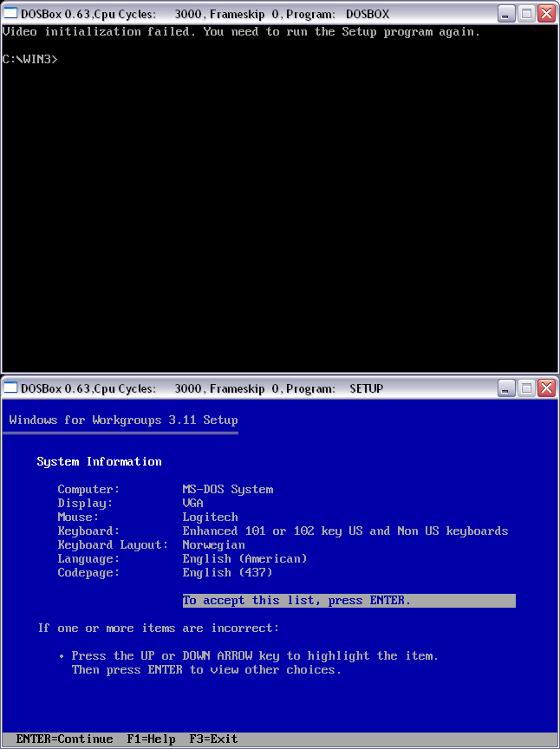Click the DOSBox icon in the SETUP window title bar
This screenshot has height=749, width=560.
(10, 388)
